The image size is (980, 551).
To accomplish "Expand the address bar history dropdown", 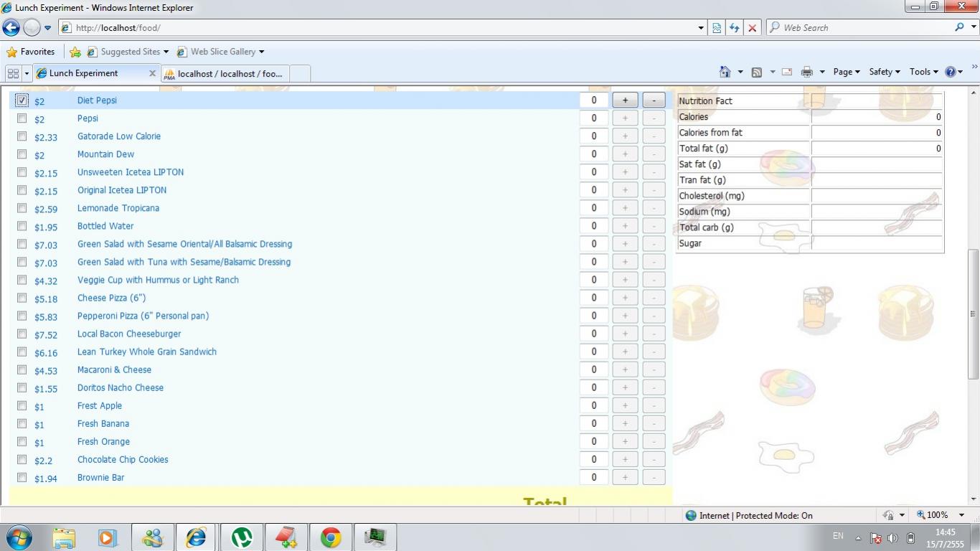I will [701, 28].
